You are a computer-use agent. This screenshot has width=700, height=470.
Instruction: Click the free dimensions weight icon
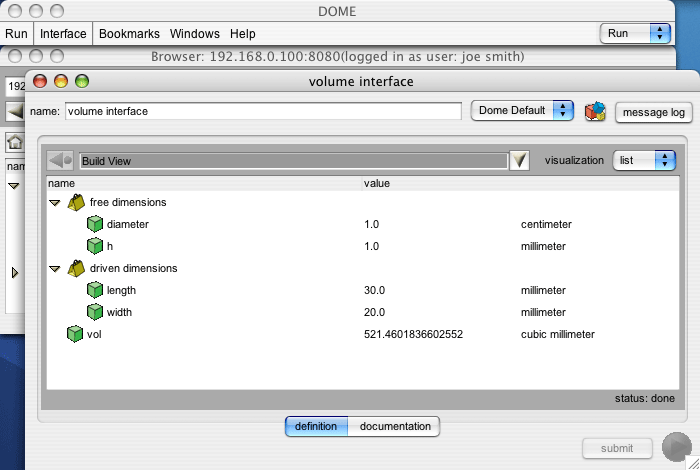pos(76,202)
